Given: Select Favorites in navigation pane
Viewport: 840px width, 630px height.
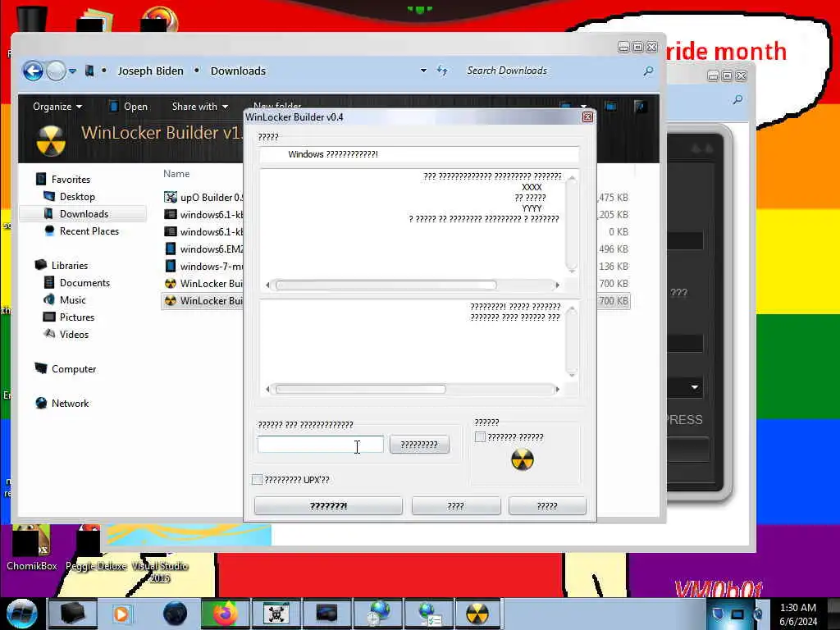Looking at the screenshot, I should [x=63, y=180].
